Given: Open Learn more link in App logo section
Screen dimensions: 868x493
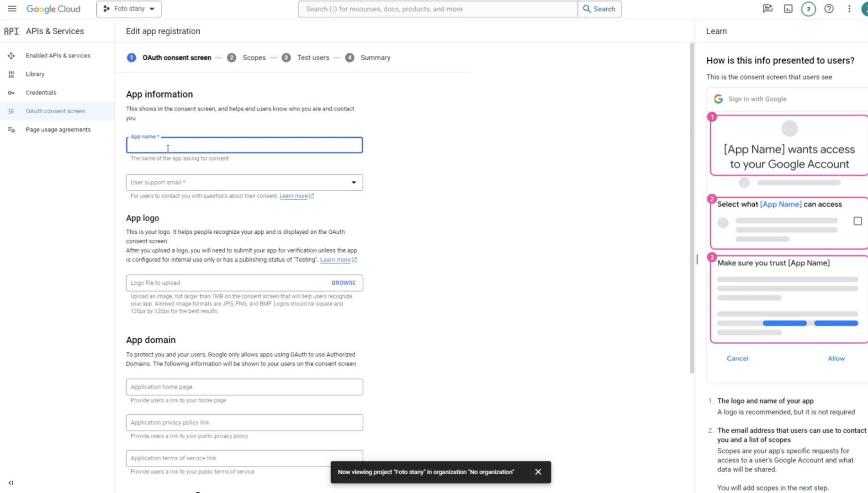Looking at the screenshot, I should (338, 260).
